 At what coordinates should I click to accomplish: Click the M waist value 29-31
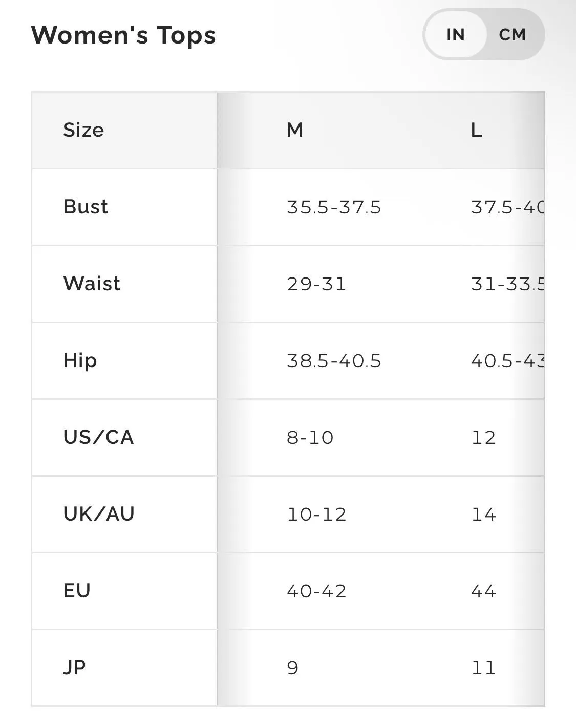[316, 284]
